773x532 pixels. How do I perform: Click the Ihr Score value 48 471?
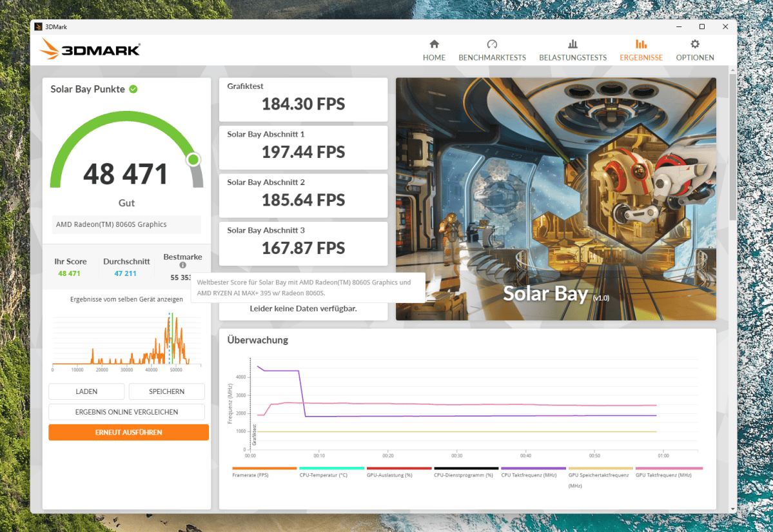pos(69,273)
